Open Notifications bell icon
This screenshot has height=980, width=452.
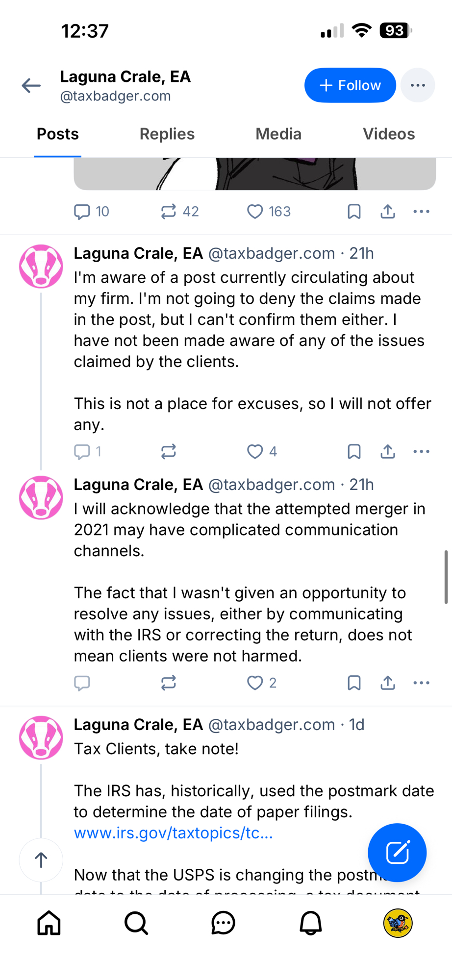(310, 923)
